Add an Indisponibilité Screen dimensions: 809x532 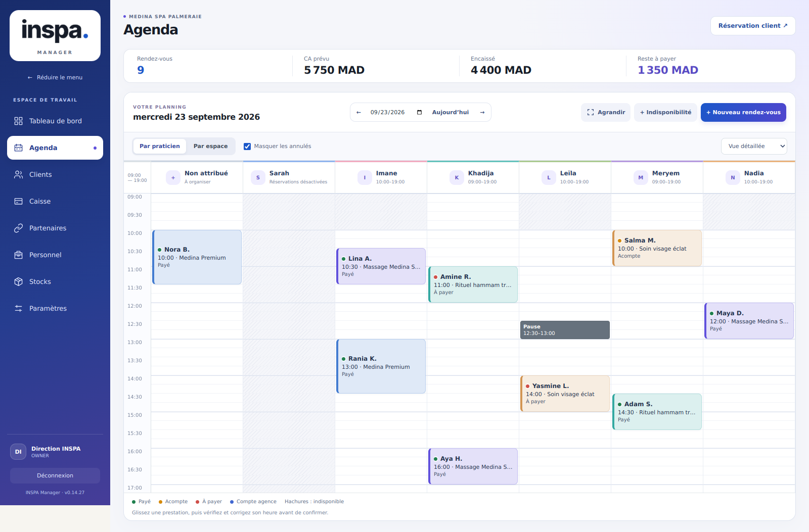pyautogui.click(x=665, y=112)
